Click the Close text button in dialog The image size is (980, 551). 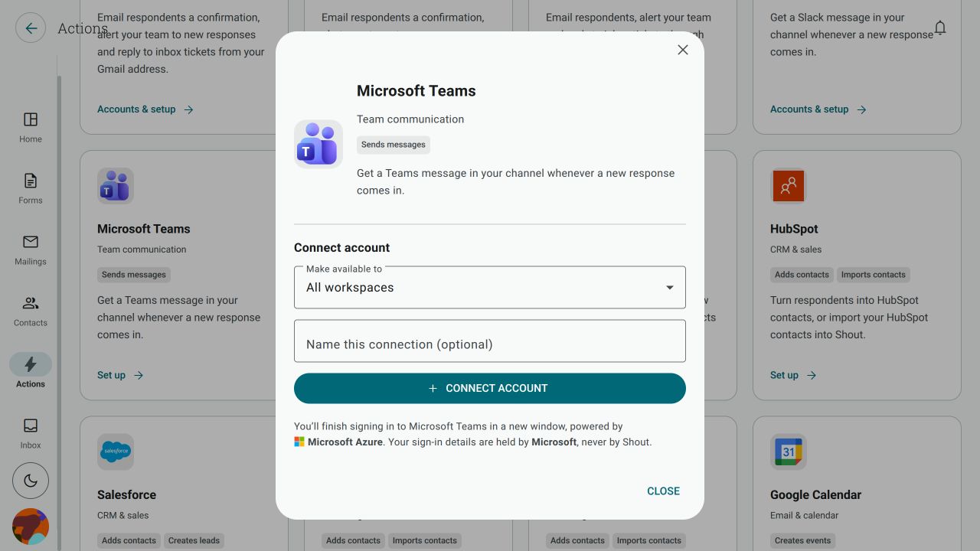click(x=663, y=491)
